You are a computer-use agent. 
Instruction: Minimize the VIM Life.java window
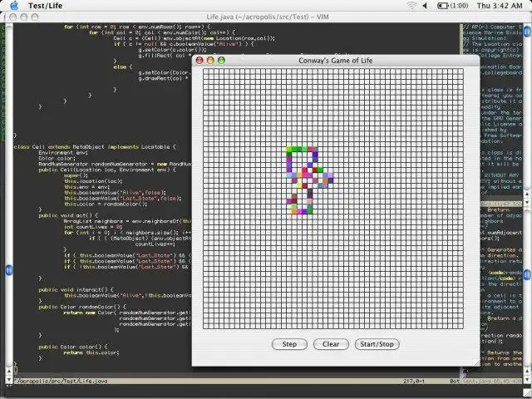pos(24,17)
